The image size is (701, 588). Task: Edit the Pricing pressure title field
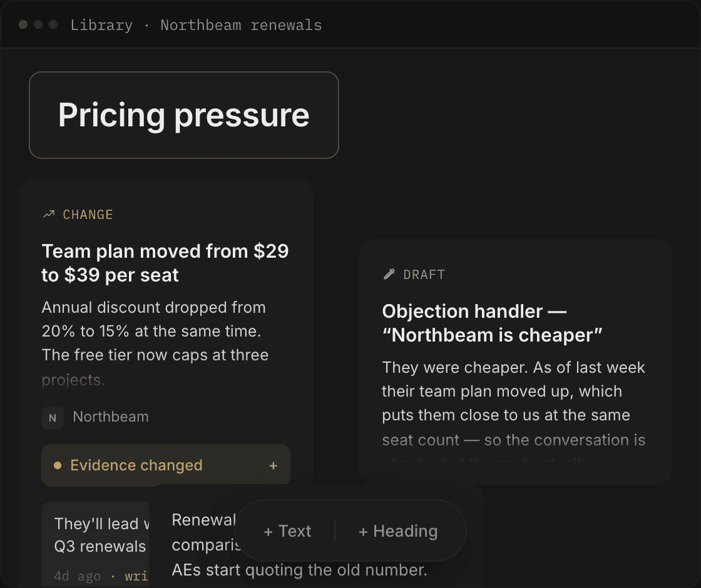[184, 115]
